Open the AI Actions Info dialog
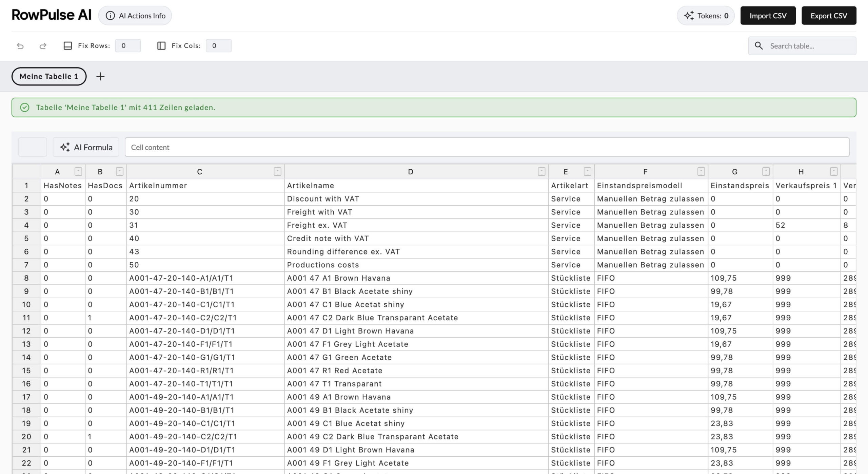This screenshot has height=474, width=868. pyautogui.click(x=135, y=16)
